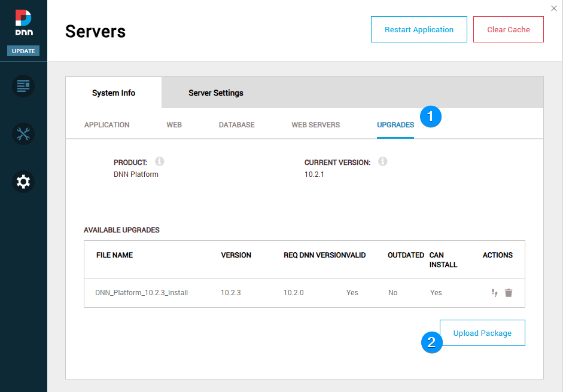Image resolution: width=563 pixels, height=392 pixels.
Task: Click the file name DNN_Platform_10.2.3_Install
Action: point(141,293)
